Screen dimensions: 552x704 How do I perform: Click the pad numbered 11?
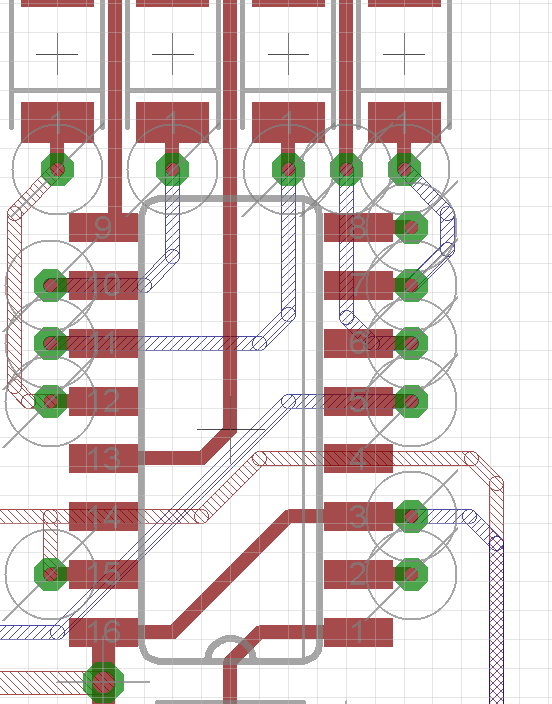tap(103, 343)
